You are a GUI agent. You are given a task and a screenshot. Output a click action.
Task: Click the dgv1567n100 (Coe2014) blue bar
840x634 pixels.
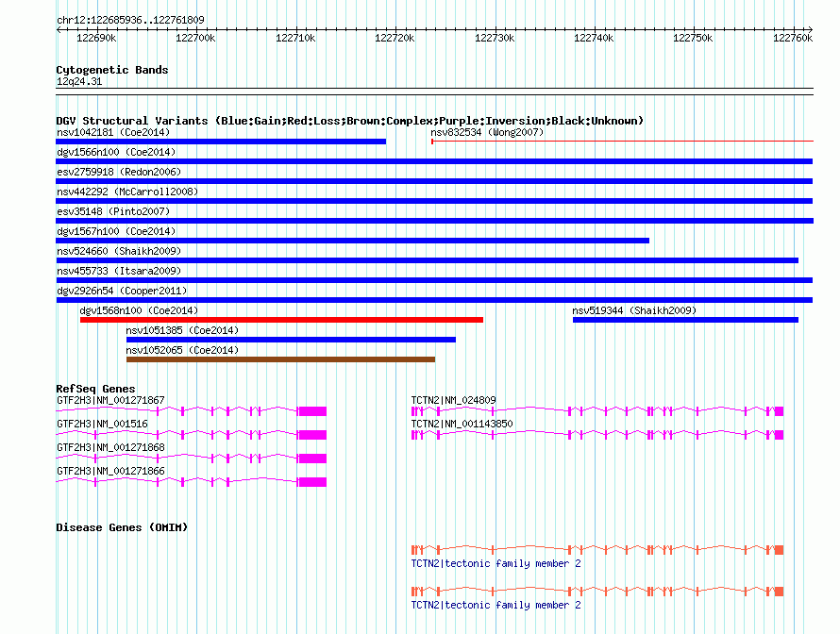(x=352, y=241)
